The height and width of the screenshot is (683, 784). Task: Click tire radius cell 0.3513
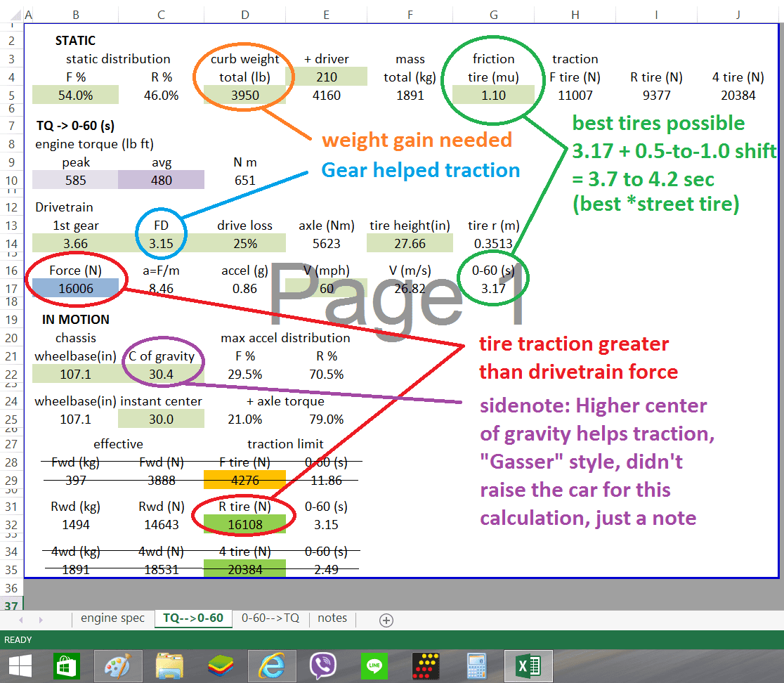493,244
